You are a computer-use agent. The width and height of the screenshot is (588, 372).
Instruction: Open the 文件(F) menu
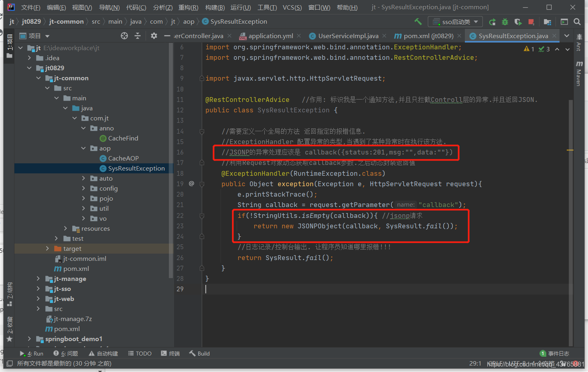click(x=30, y=7)
